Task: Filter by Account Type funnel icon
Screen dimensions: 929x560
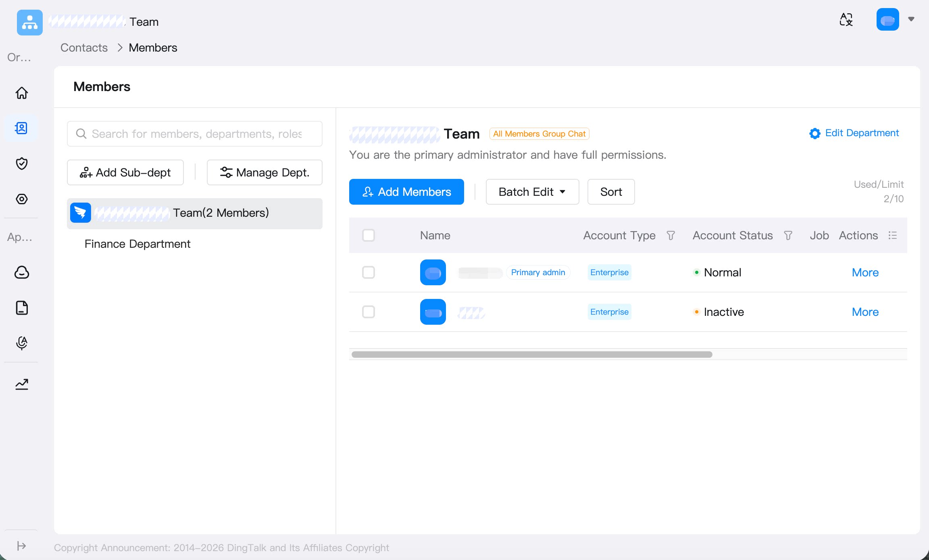Action: coord(671,235)
